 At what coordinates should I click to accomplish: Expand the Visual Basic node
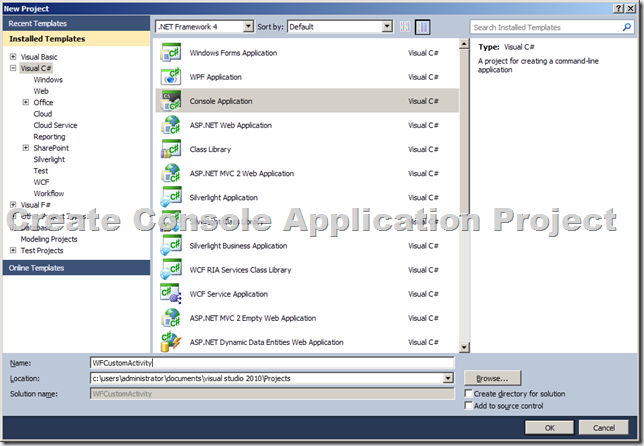[x=13, y=57]
